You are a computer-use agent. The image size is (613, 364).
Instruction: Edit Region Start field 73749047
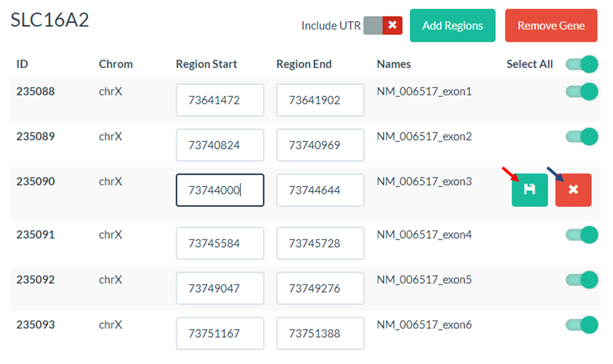(x=220, y=288)
